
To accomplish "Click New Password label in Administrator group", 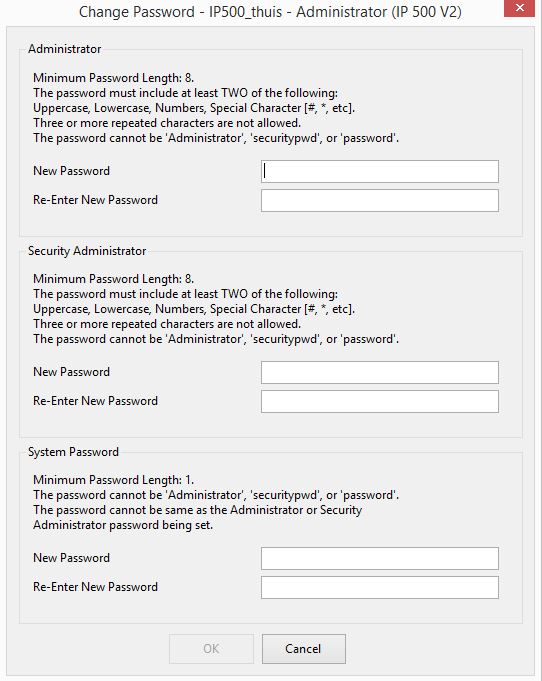I will [x=72, y=171].
